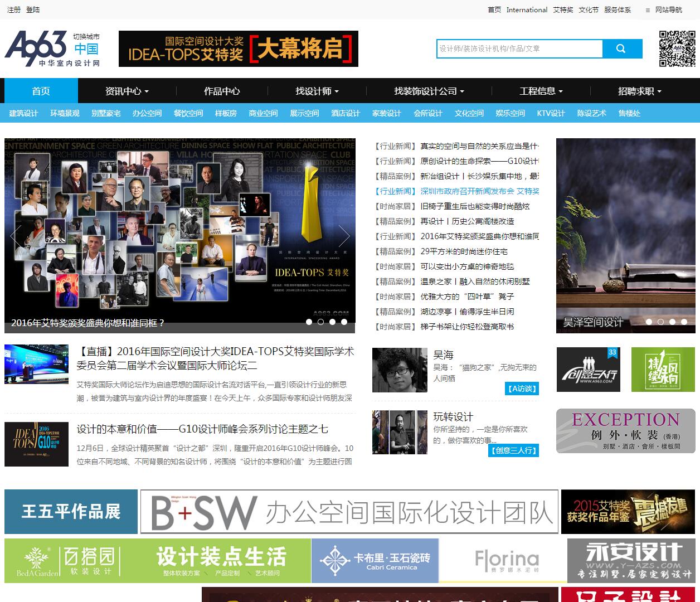The image size is (700, 602).
Task: Click the 吴海 portrait photo
Action: [x=400, y=370]
